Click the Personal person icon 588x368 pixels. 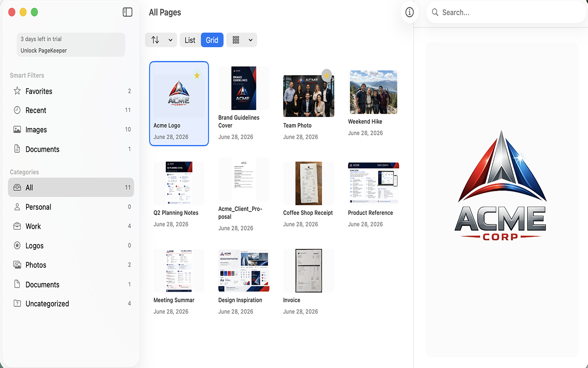[x=17, y=207]
